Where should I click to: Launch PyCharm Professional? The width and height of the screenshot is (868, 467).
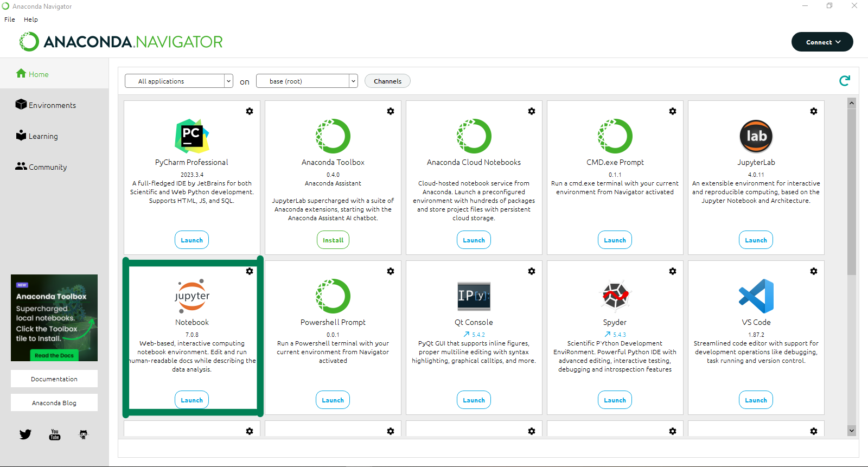click(x=192, y=240)
